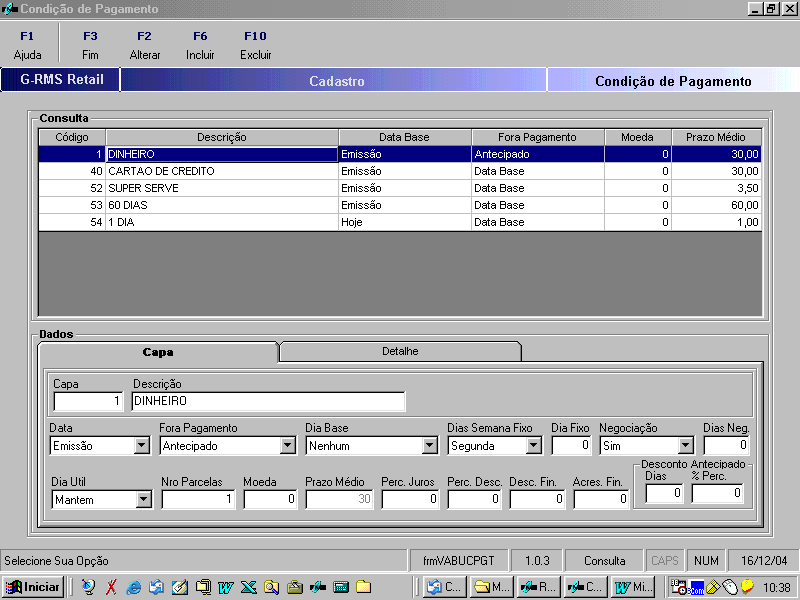This screenshot has width=800, height=600.
Task: Click F3 Fim to exit
Action: coord(90,45)
